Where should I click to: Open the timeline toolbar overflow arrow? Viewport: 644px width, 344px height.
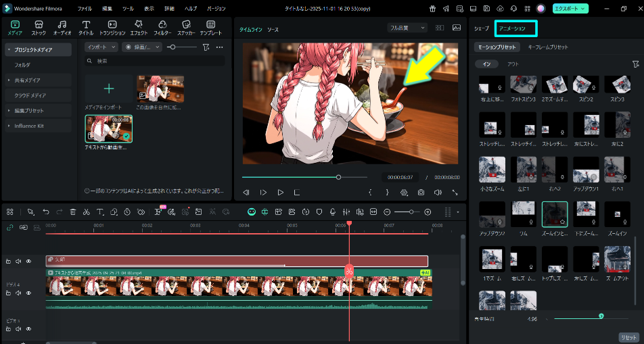[458, 212]
